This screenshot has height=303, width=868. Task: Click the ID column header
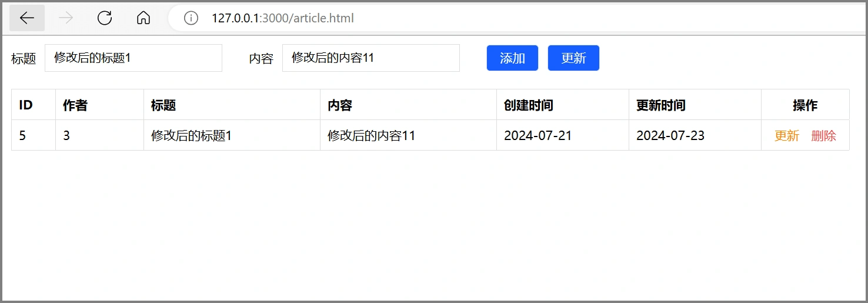click(x=26, y=105)
